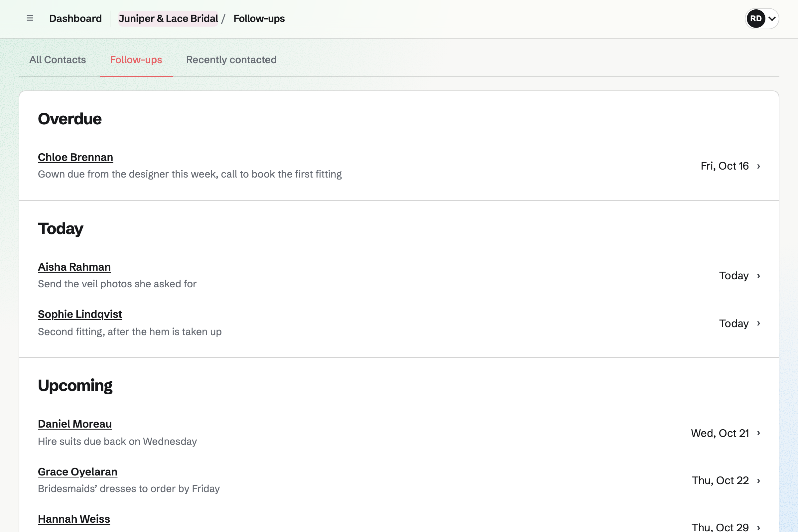
Task: Expand the account dropdown chevron
Action: coord(772,19)
